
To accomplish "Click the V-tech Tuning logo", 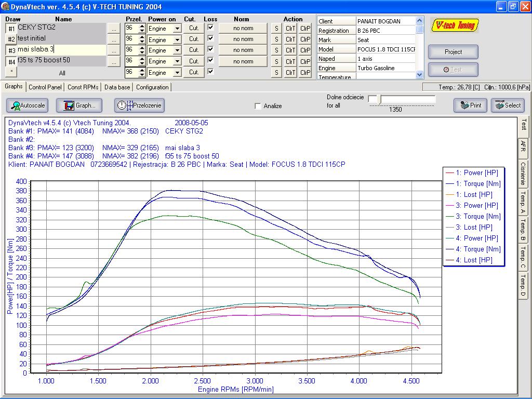I will 456,25.
